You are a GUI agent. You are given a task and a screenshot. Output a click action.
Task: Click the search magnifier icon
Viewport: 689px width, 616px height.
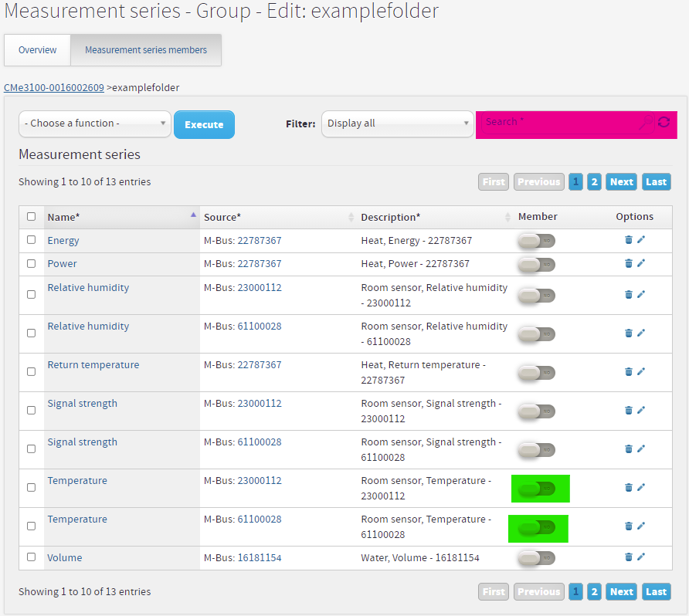click(x=646, y=123)
